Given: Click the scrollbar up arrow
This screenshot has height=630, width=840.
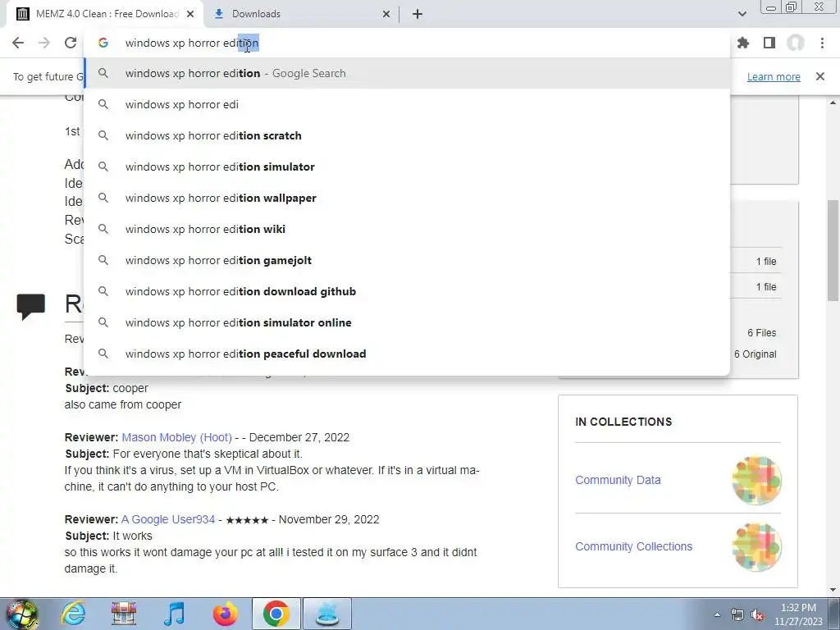Looking at the screenshot, I should pos(833,103).
